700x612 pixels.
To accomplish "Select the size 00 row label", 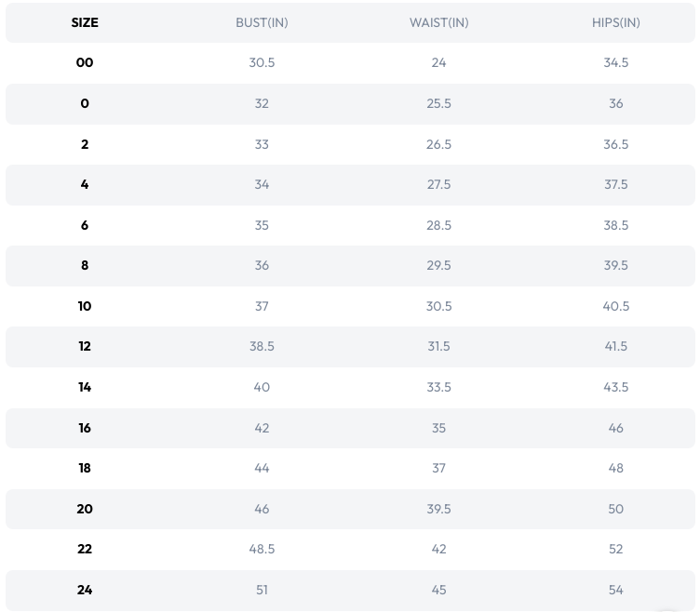I will (x=85, y=63).
